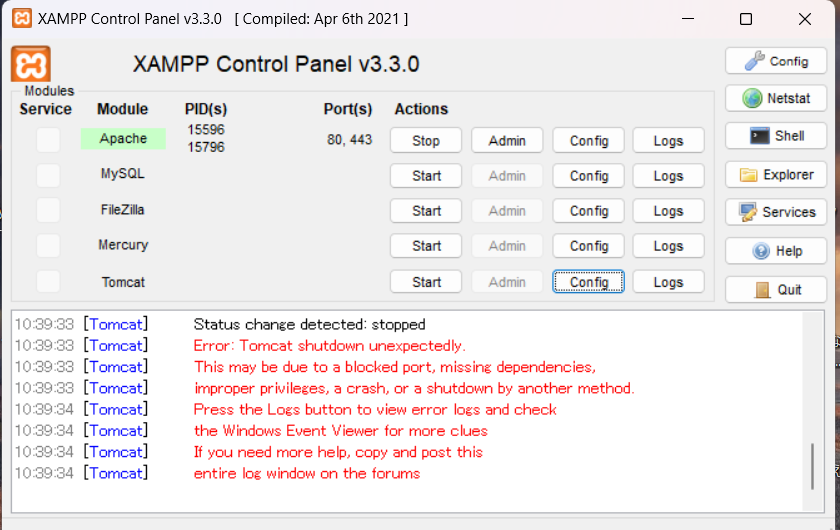Stop the Apache module
This screenshot has width=840, height=530.
click(x=426, y=140)
